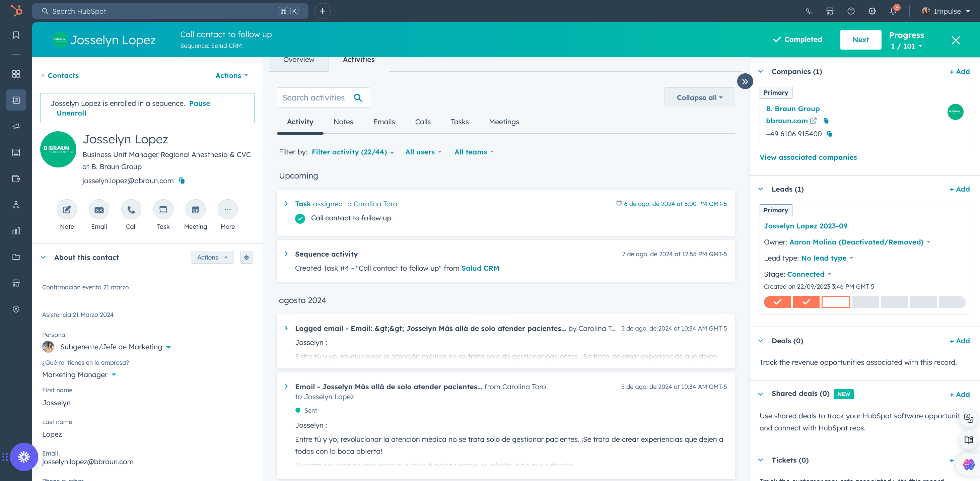Screen dimensions: 980x481
Task: Unenroll Josselyn Lopez from the sequence
Action: tap(71, 113)
